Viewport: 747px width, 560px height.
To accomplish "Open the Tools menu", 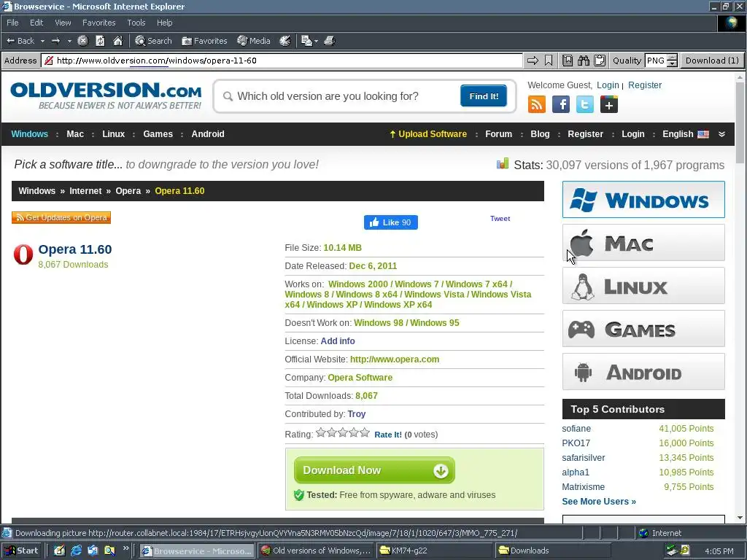I will pyautogui.click(x=136, y=23).
